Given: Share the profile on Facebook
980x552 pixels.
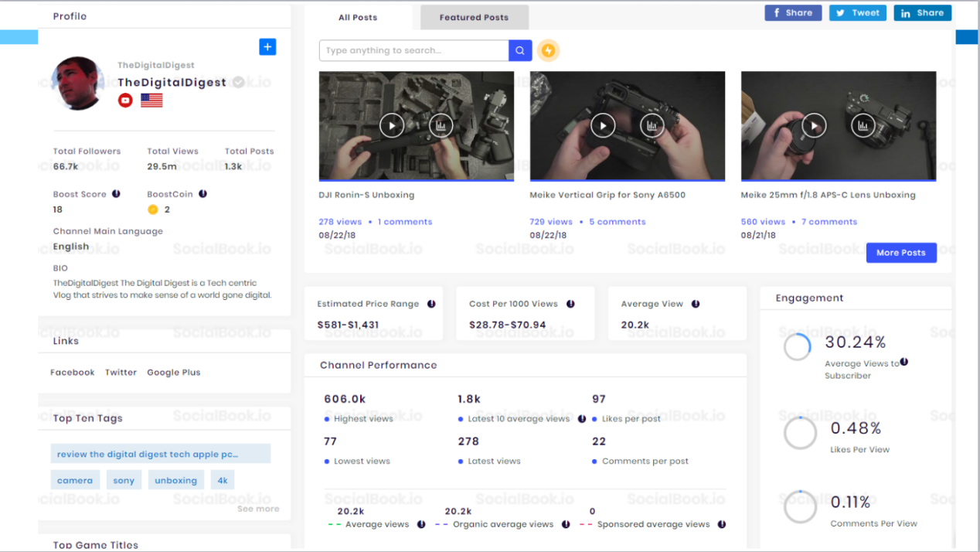Looking at the screenshot, I should [793, 12].
